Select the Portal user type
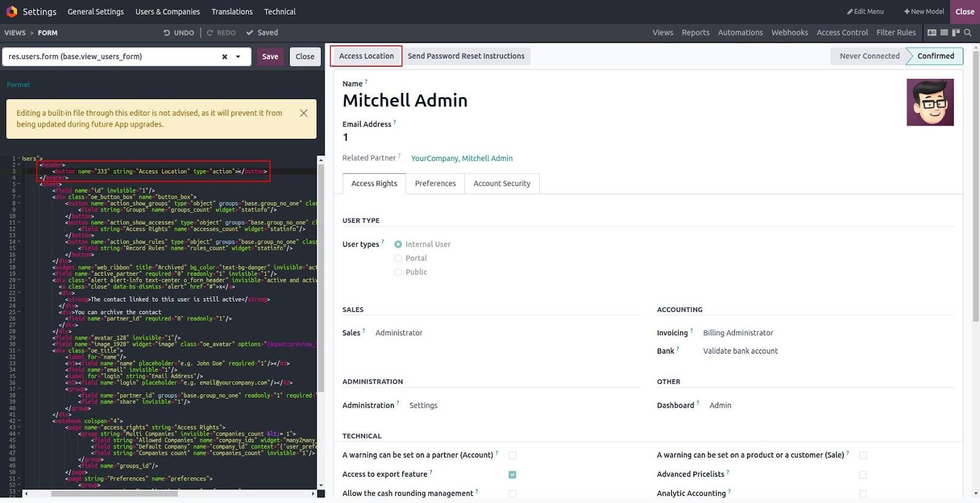 398,258
